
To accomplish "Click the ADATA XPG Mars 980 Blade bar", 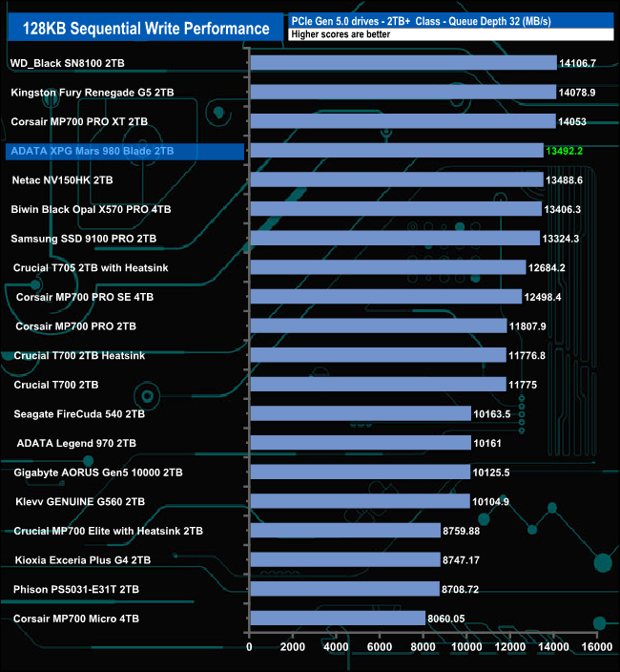I will 397,151.
